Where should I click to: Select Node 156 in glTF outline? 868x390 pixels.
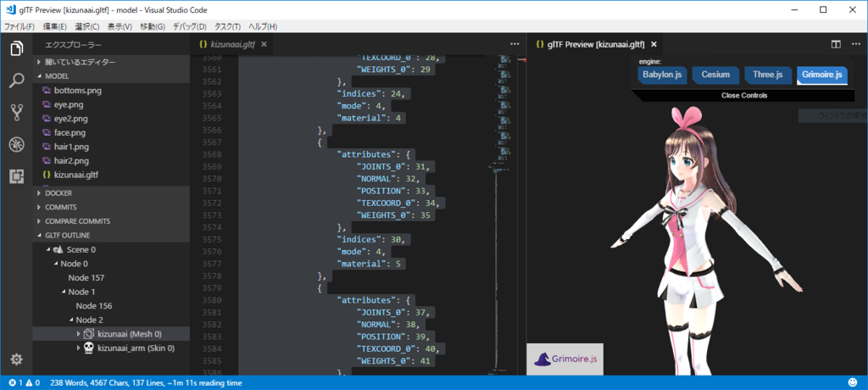tap(94, 306)
